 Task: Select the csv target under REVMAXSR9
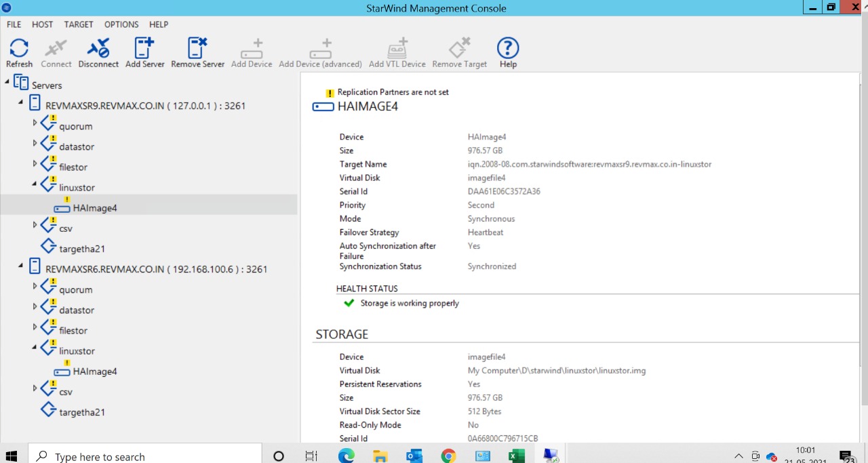tap(66, 228)
